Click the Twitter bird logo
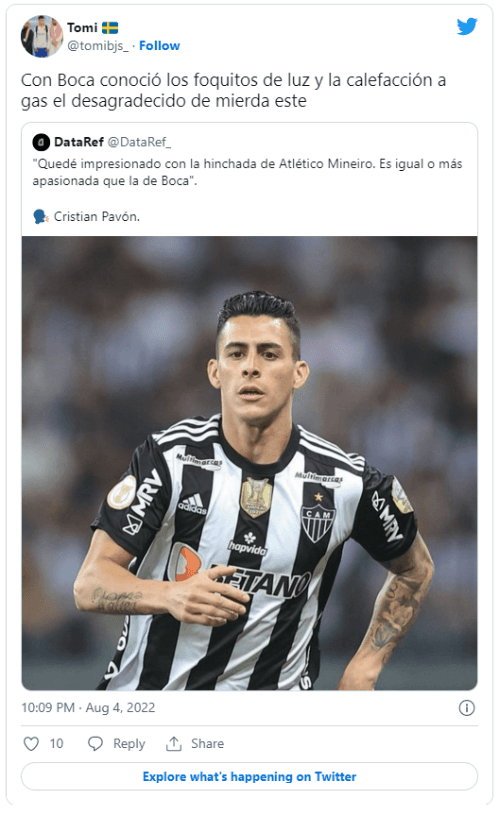The height and width of the screenshot is (816, 500). (467, 26)
